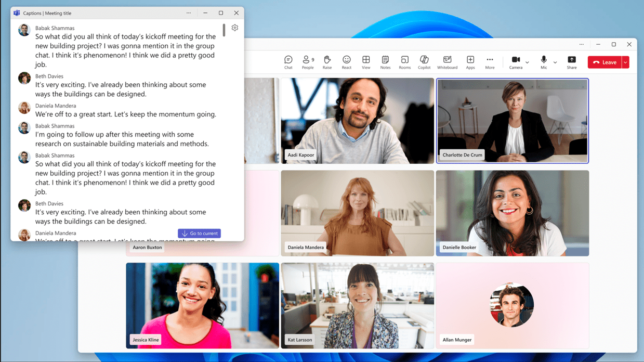Open the More actions menu
644x362 pixels.
(x=490, y=62)
